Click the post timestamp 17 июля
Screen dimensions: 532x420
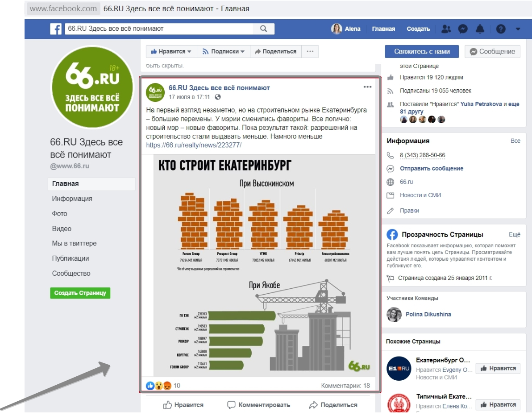(189, 97)
